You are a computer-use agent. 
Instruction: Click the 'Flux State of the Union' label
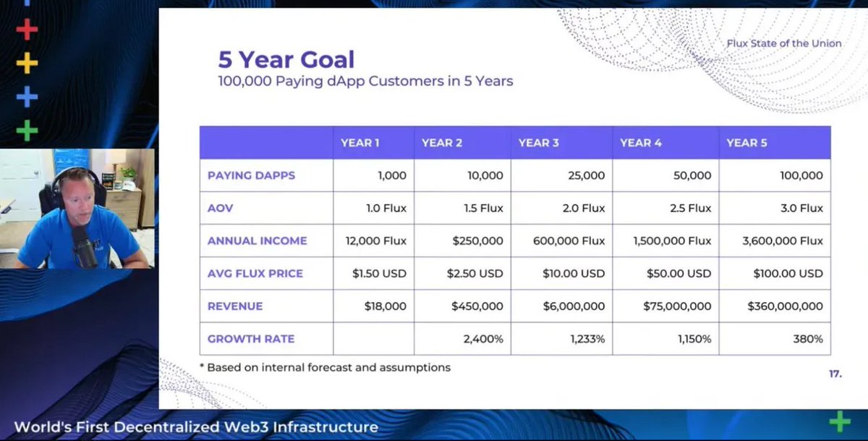tap(784, 43)
